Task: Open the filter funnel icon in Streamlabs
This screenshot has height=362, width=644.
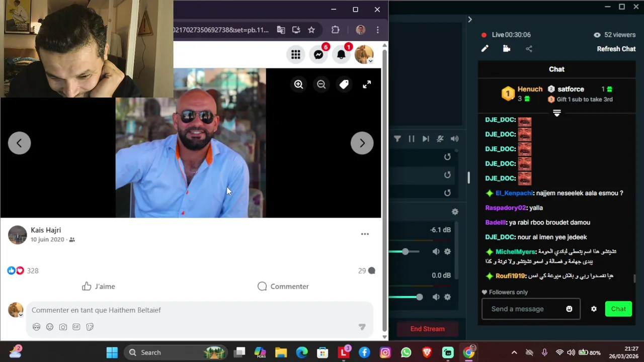Action: click(x=397, y=139)
